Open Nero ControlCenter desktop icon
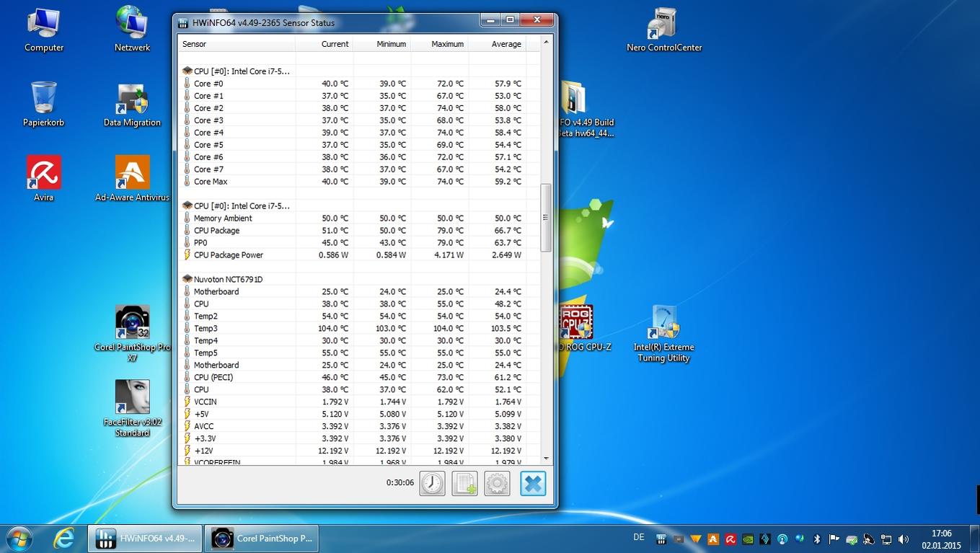This screenshot has width=980, height=553. pos(664,30)
